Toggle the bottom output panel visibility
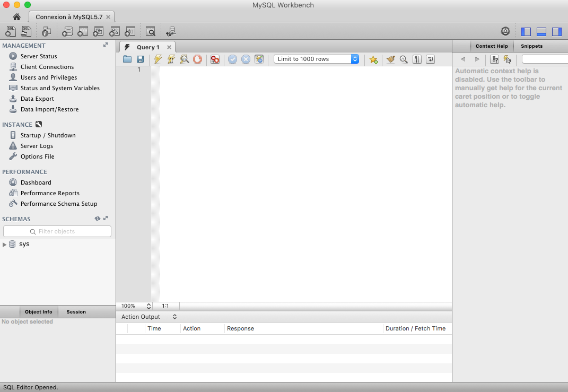The image size is (568, 392). tap(541, 32)
